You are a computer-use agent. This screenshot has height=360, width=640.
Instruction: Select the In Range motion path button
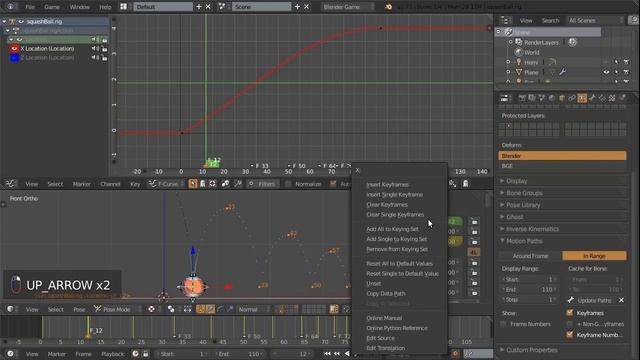click(x=594, y=256)
